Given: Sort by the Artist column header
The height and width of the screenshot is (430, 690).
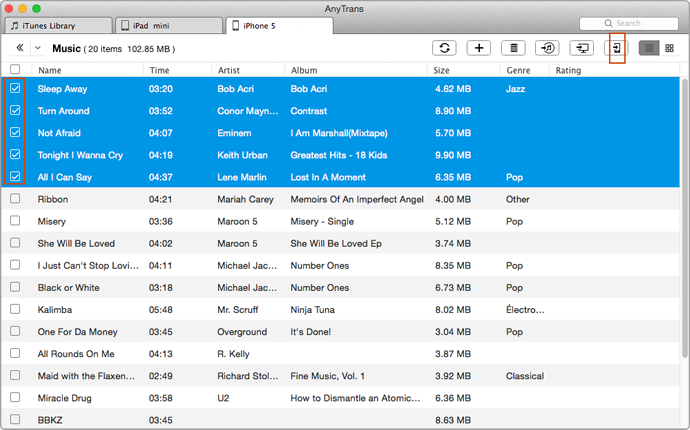Looking at the screenshot, I should [229, 70].
